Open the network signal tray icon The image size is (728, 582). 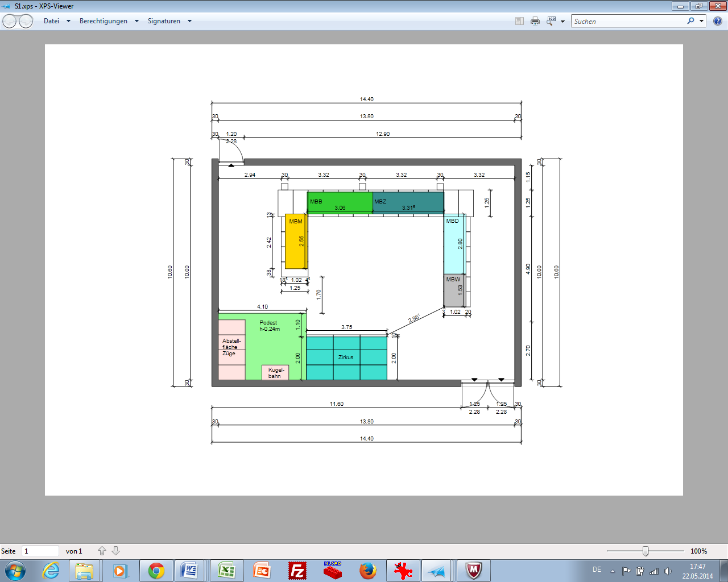[x=654, y=571]
